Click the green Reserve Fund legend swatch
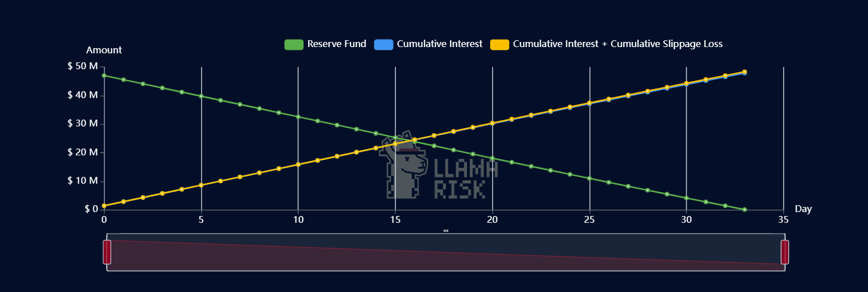Image resolution: width=868 pixels, height=292 pixels. coord(294,44)
